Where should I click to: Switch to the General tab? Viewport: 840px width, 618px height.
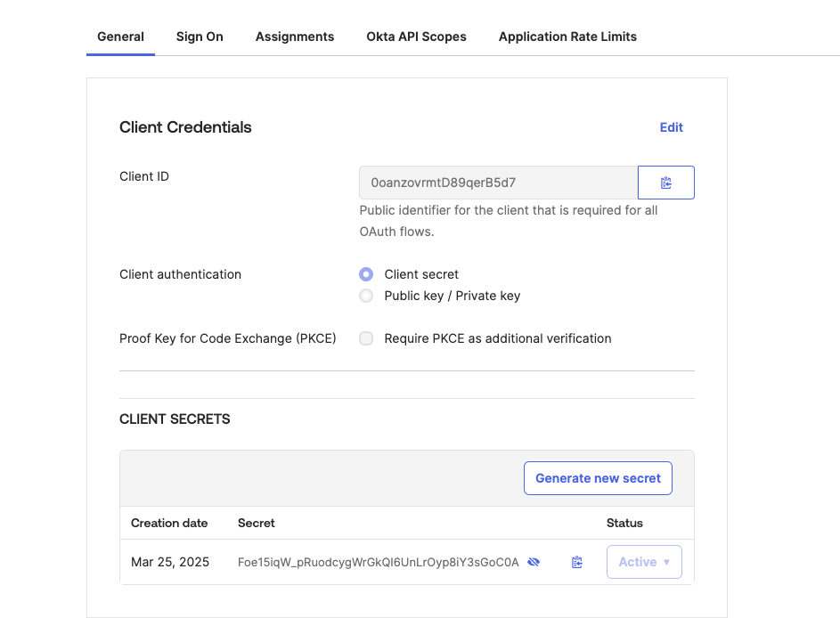(120, 37)
